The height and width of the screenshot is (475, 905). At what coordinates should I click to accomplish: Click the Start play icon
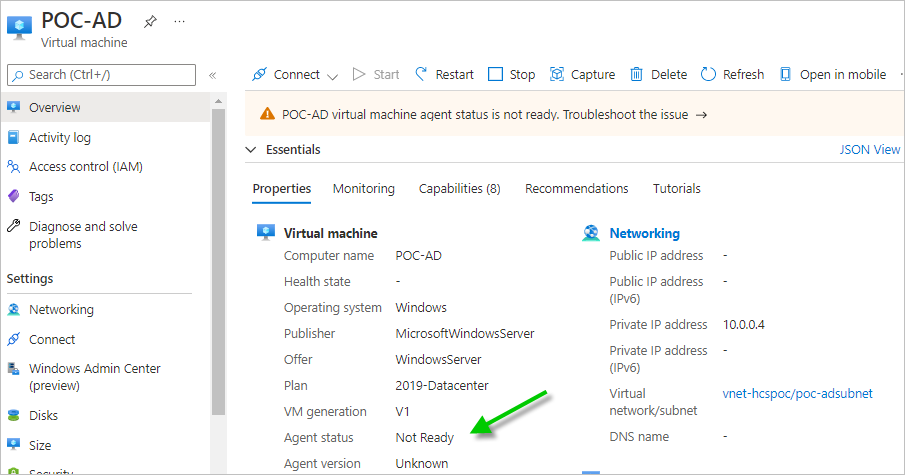[x=359, y=74]
